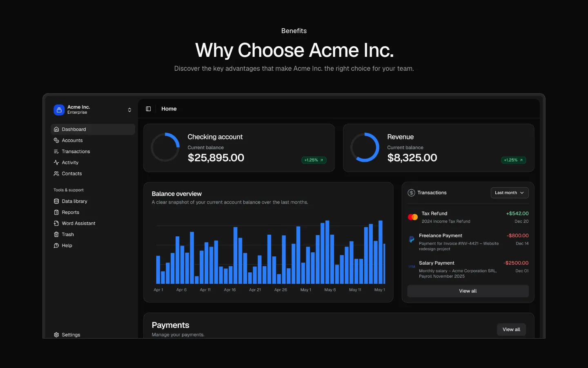Click View all in the Transactions panel
The height and width of the screenshot is (368, 588).
[468, 291]
